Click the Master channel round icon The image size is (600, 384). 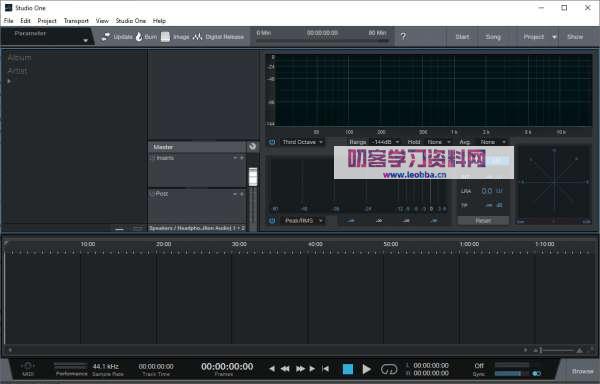point(252,146)
